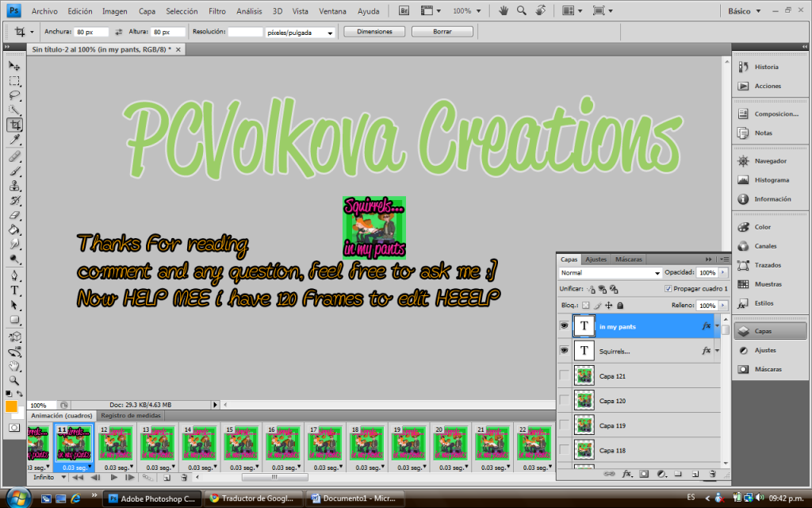Viewport: 812px width, 508px height.
Task: Open the Normal blend mode dropdown
Action: point(611,273)
